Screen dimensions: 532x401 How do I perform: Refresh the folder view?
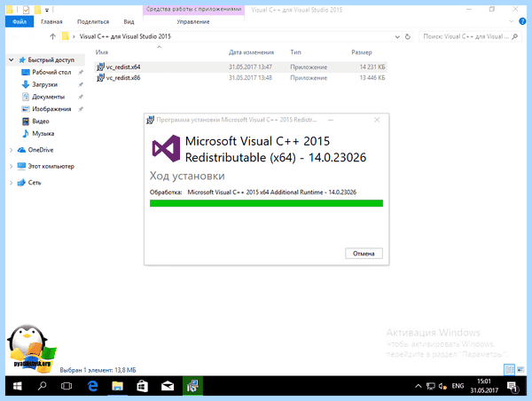click(x=408, y=36)
